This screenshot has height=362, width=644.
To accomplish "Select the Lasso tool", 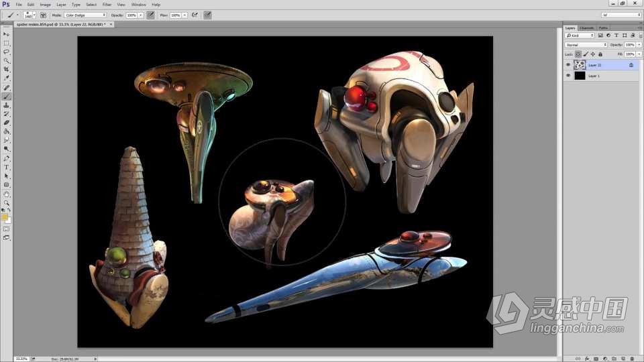I will (6, 52).
